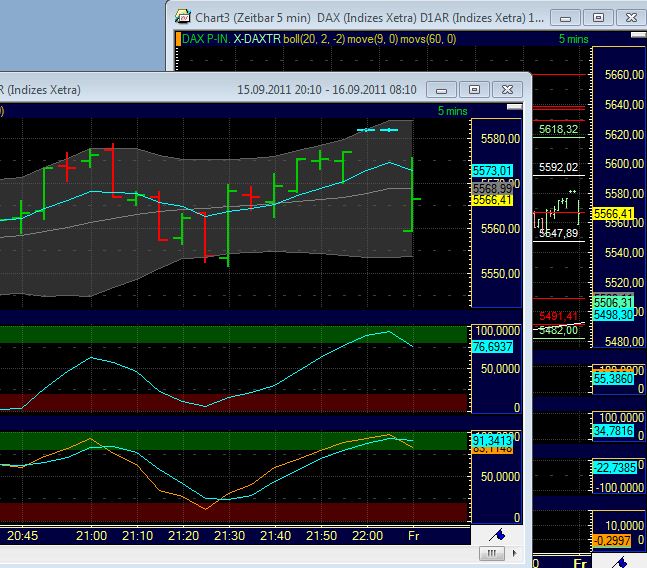Click the 5482,00 level label in Chart3
The height and width of the screenshot is (568, 647).
558,330
